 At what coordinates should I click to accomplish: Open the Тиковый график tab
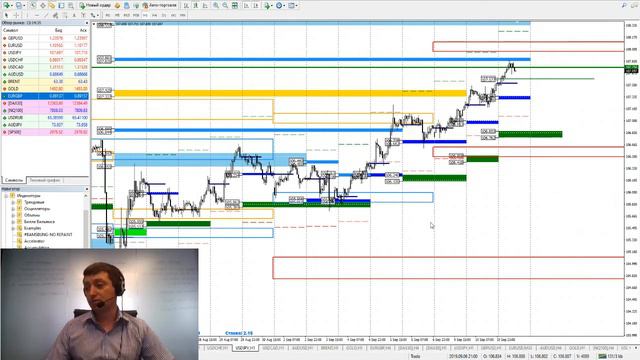pyautogui.click(x=44, y=180)
